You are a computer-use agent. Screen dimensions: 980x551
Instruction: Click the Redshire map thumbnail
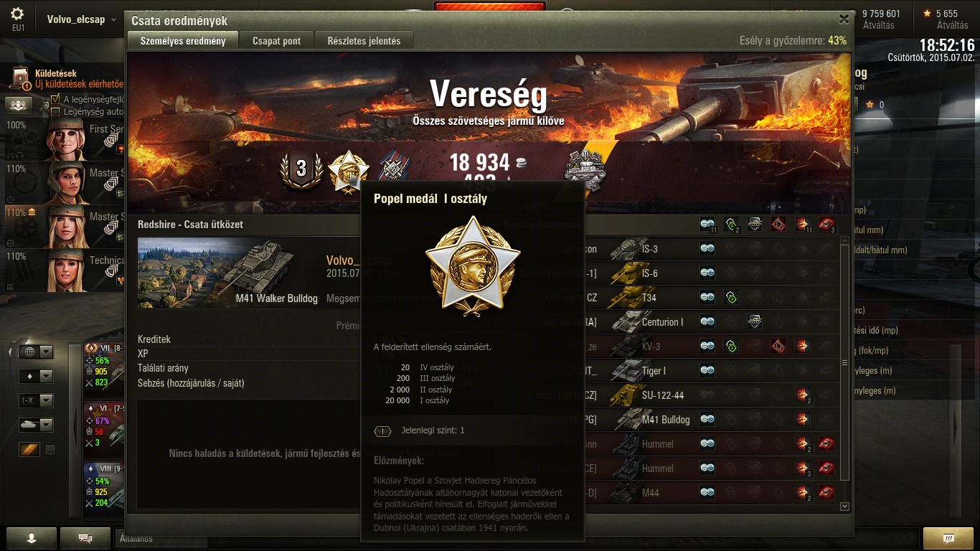click(228, 273)
